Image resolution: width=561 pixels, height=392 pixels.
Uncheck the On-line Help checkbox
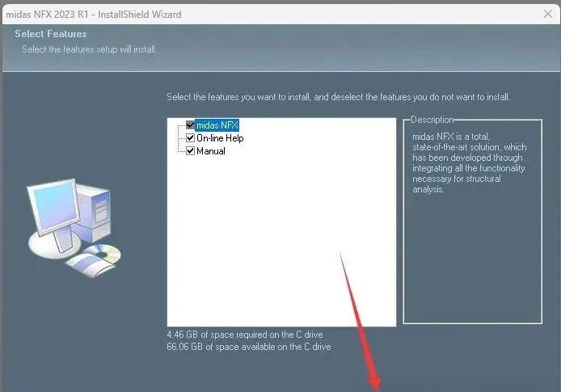pyautogui.click(x=190, y=138)
